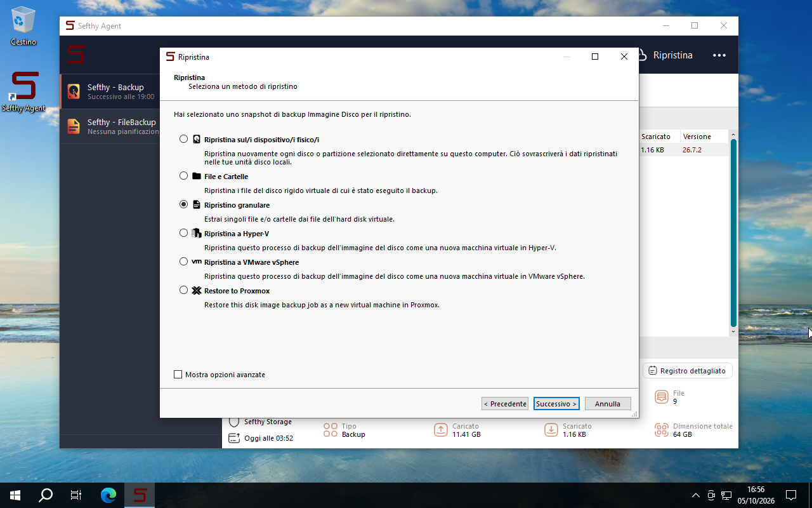Open the Windows Start menu

(15, 495)
